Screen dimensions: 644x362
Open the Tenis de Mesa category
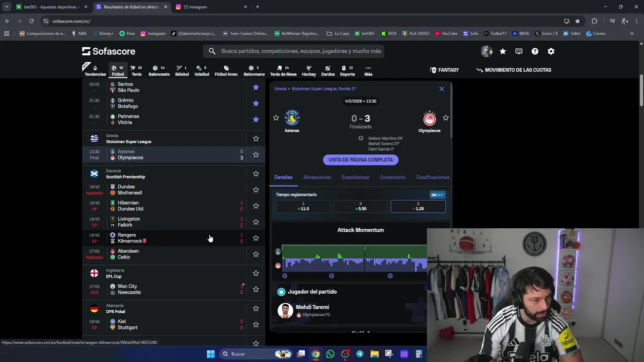pyautogui.click(x=283, y=70)
